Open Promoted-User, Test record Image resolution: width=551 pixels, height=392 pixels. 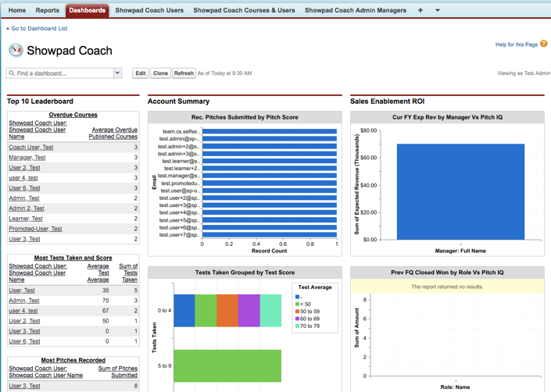[x=35, y=229]
